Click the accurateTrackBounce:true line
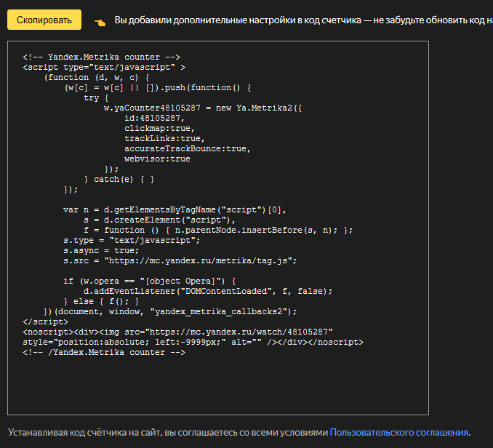The width and height of the screenshot is (493, 448). click(x=187, y=148)
